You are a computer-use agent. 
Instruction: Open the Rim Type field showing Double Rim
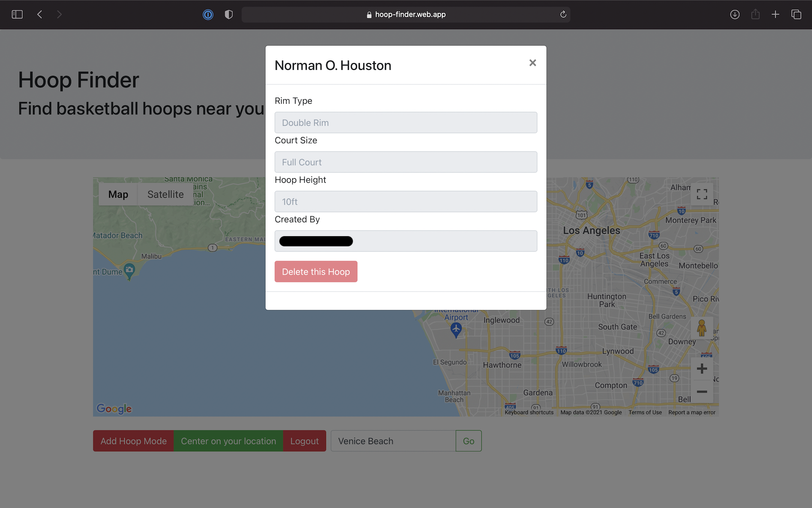(406, 122)
